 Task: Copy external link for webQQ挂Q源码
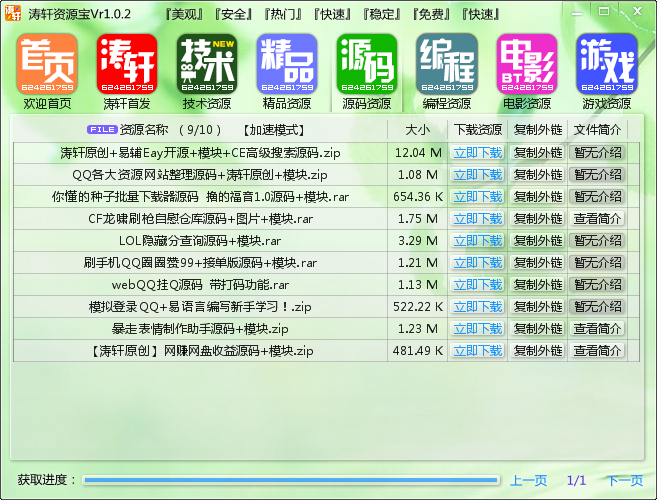[x=538, y=285]
